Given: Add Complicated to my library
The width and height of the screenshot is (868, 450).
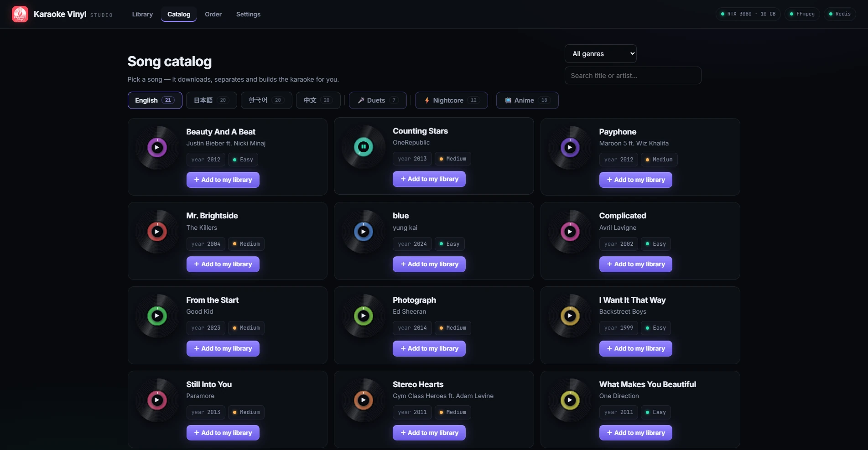Looking at the screenshot, I should (x=636, y=264).
